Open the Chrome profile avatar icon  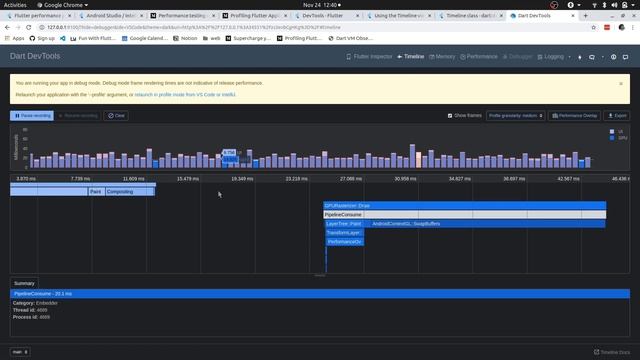pos(621,27)
